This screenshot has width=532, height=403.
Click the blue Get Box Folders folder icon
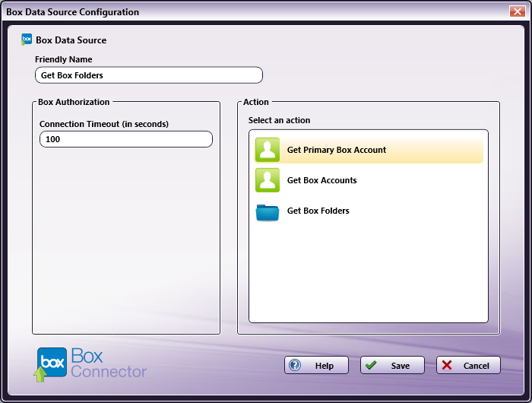(268, 213)
